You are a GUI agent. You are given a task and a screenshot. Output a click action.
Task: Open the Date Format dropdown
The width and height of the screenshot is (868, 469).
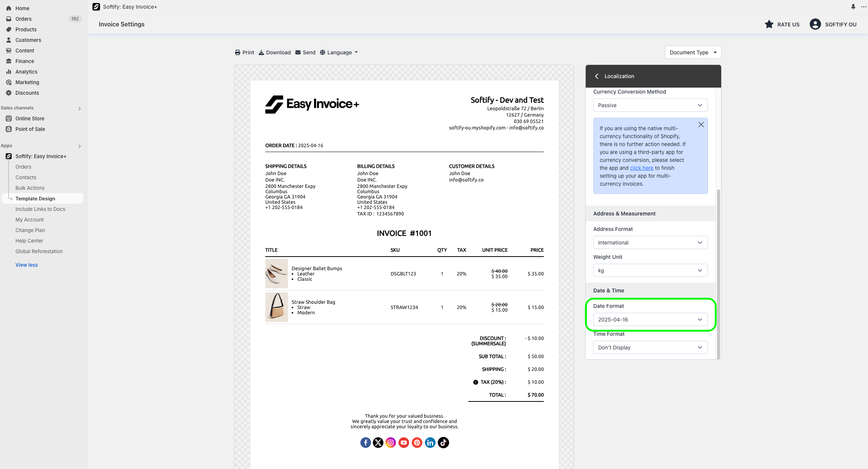coord(650,320)
